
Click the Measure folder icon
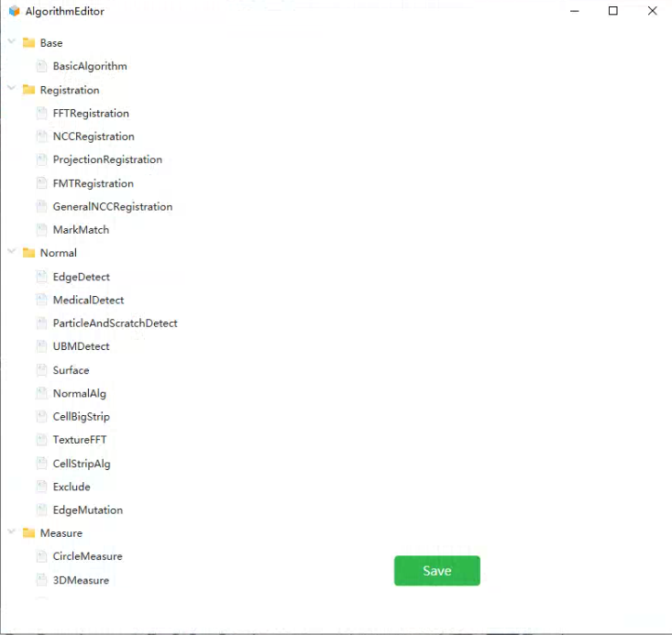click(28, 532)
